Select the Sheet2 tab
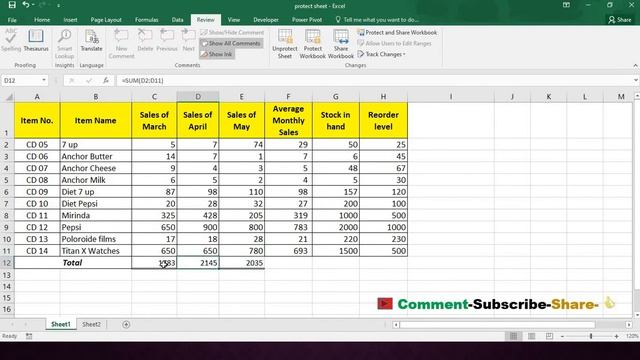Viewport: 640px width, 360px height. coord(91,324)
